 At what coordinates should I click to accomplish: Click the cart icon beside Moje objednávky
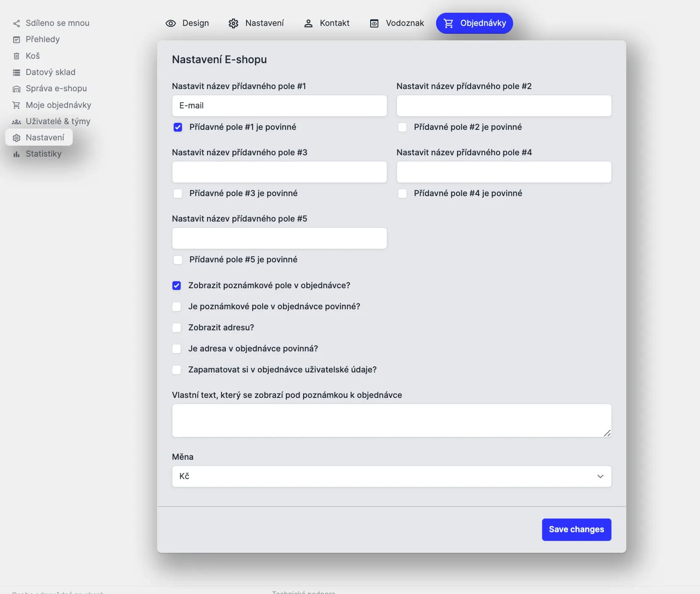click(16, 105)
